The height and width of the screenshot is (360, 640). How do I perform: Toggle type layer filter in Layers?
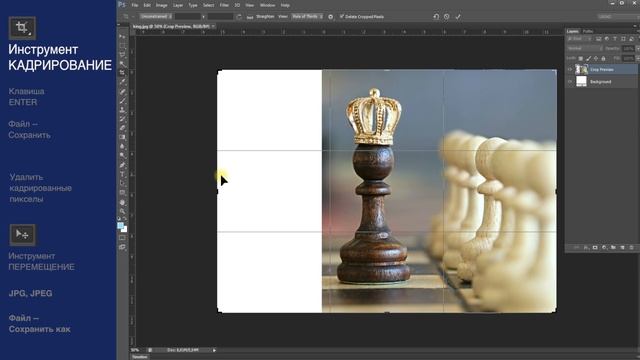coord(615,39)
